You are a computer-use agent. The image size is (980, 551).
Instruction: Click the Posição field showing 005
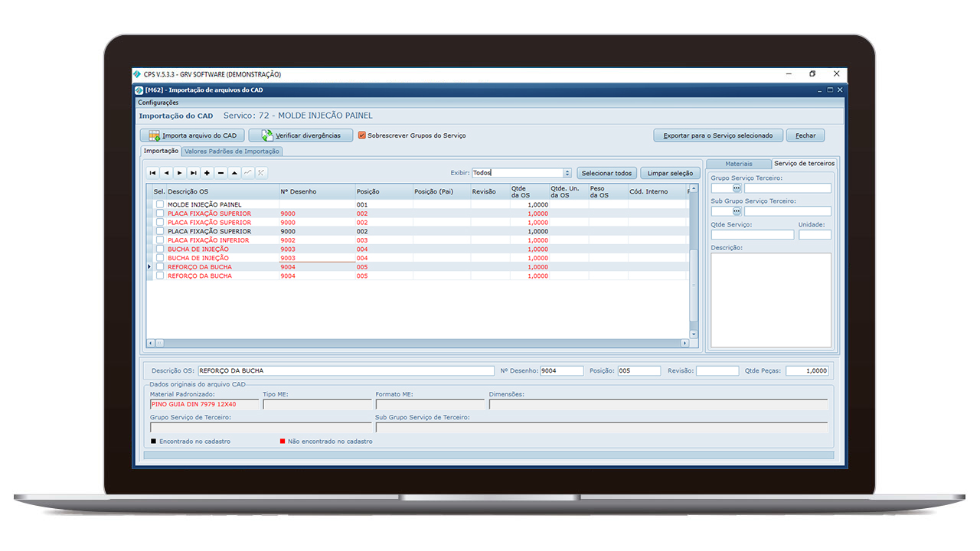(x=639, y=370)
